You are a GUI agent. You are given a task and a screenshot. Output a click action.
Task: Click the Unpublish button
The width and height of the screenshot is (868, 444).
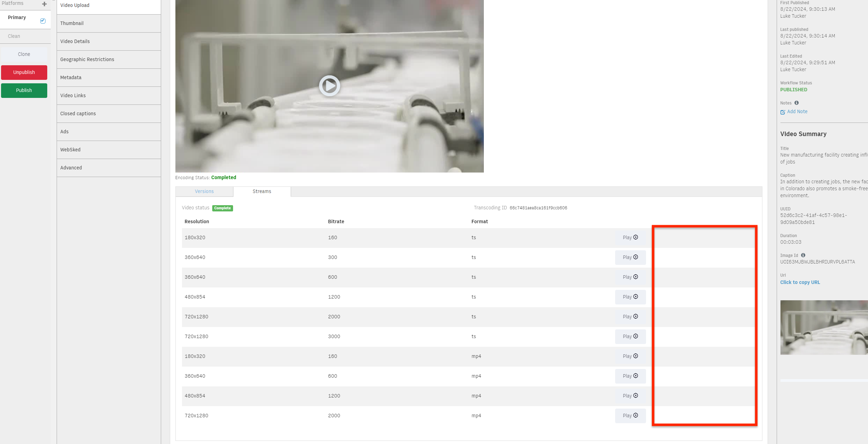click(24, 72)
